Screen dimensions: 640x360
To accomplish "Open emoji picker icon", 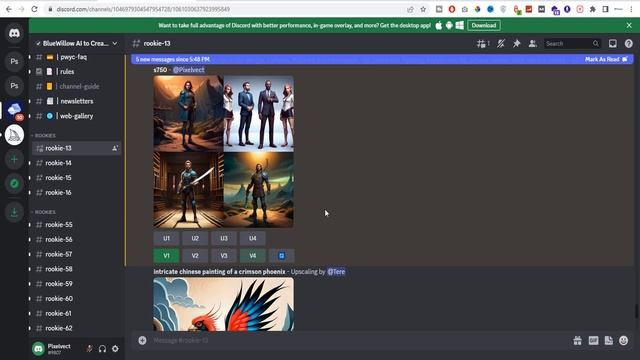I will (x=624, y=340).
